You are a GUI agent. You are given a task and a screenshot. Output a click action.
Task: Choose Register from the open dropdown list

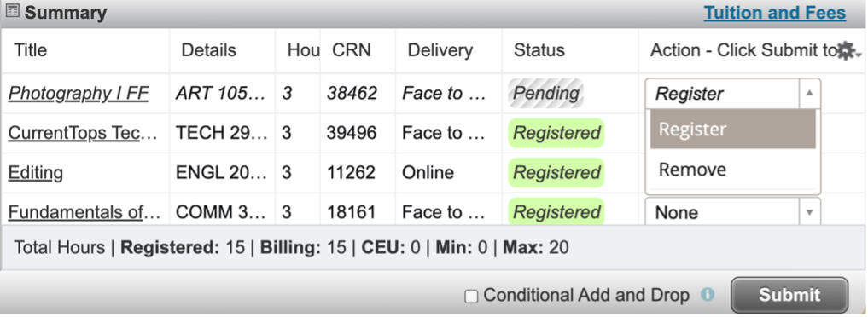click(x=732, y=130)
